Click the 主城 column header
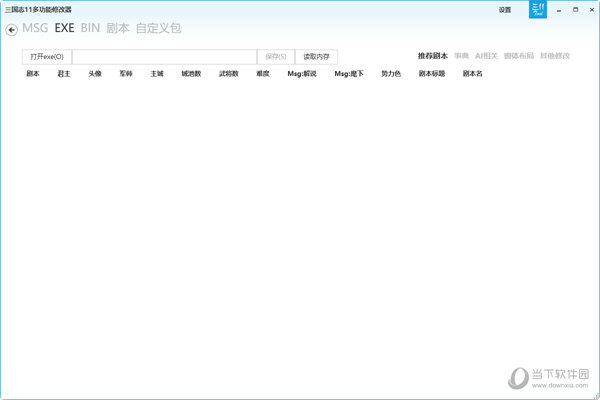 (157, 73)
